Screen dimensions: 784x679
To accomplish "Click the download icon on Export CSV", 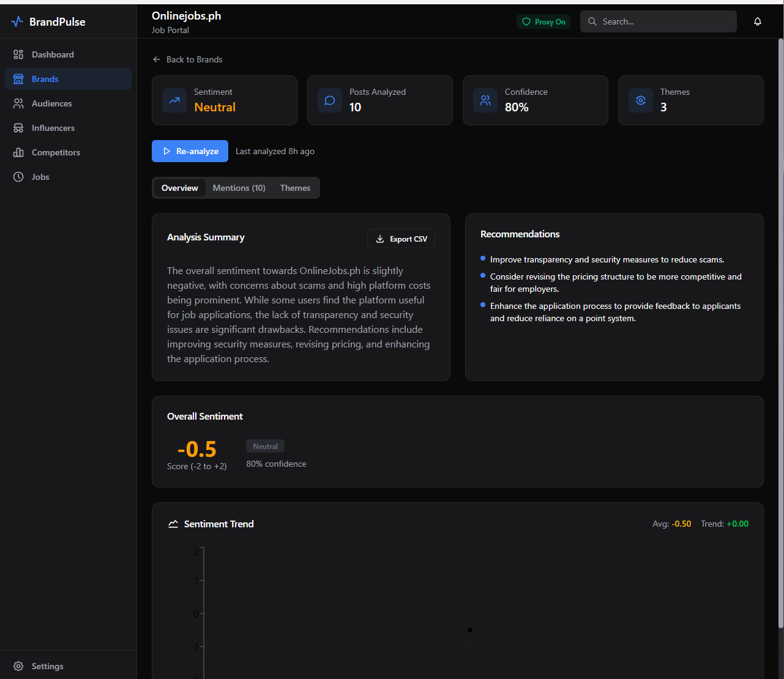I will (380, 239).
